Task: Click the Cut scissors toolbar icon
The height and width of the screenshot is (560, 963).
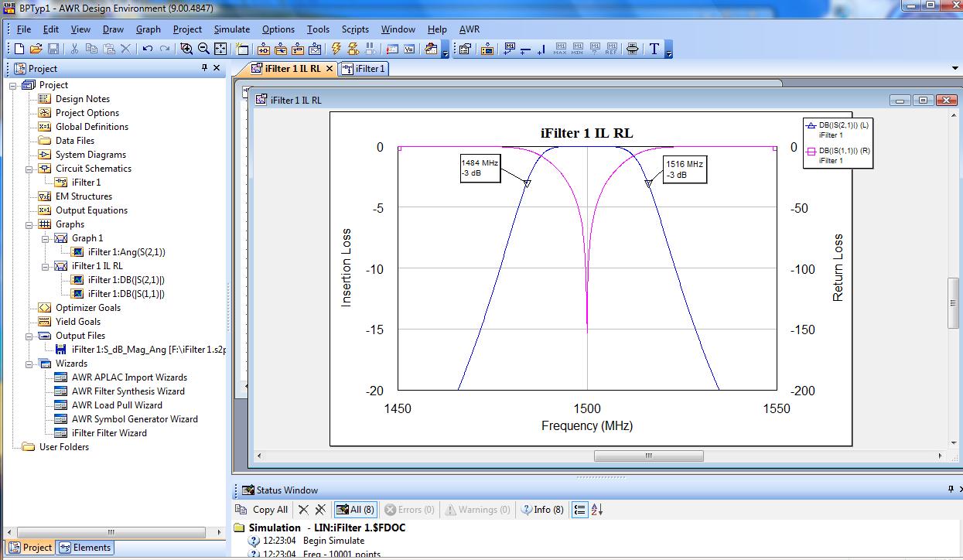Action: [x=74, y=49]
